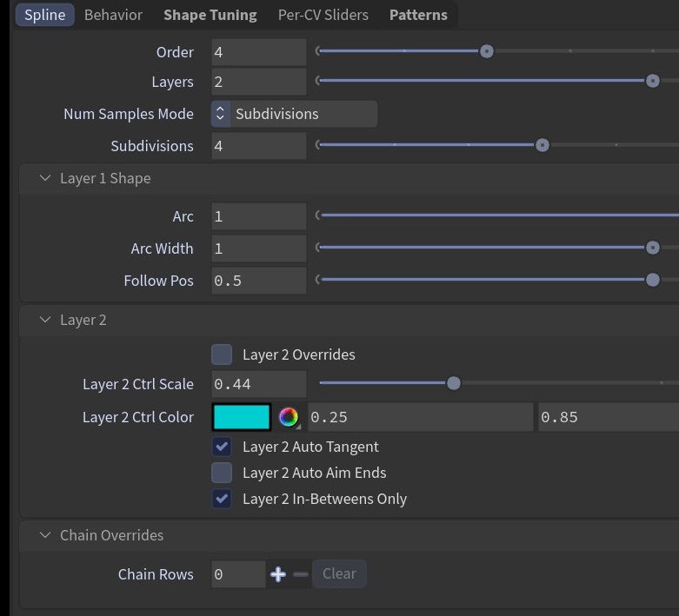Collapse the Chain Overrides section
The height and width of the screenshot is (616, 679).
point(45,535)
